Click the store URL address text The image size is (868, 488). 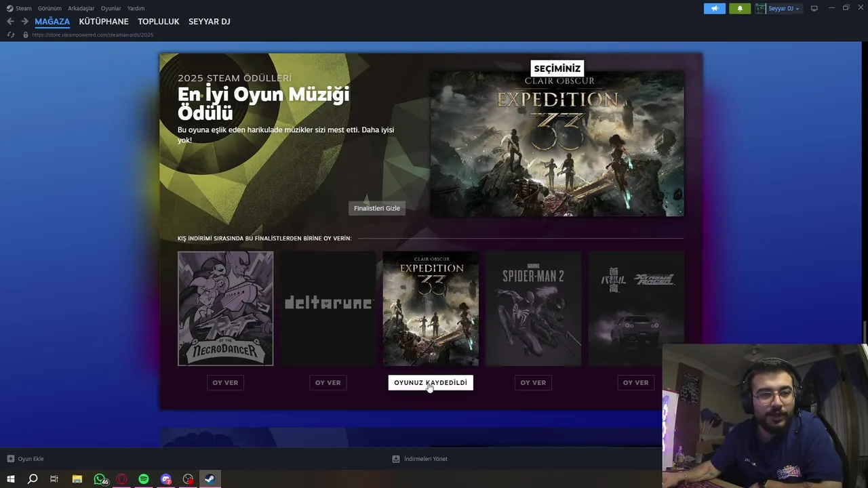[93, 35]
